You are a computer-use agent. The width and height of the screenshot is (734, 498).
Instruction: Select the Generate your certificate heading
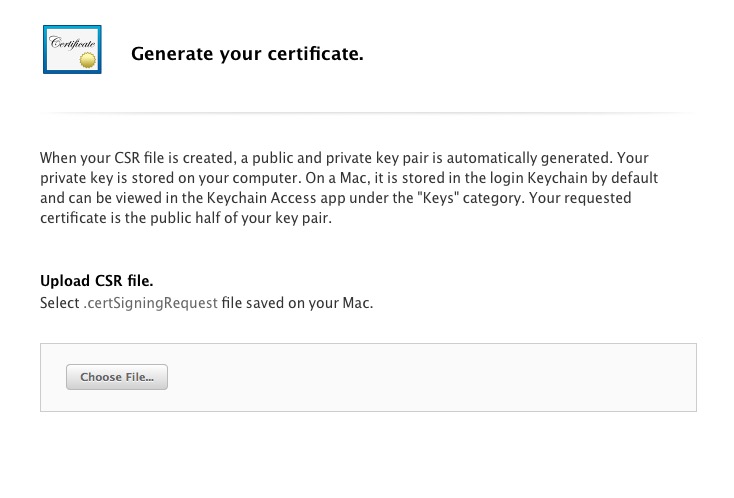click(247, 53)
